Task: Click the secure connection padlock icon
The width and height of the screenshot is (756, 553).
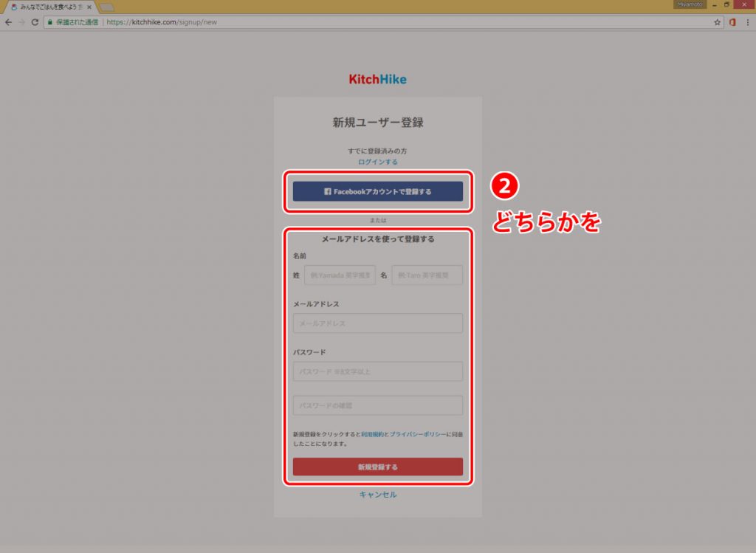Action: 49,22
